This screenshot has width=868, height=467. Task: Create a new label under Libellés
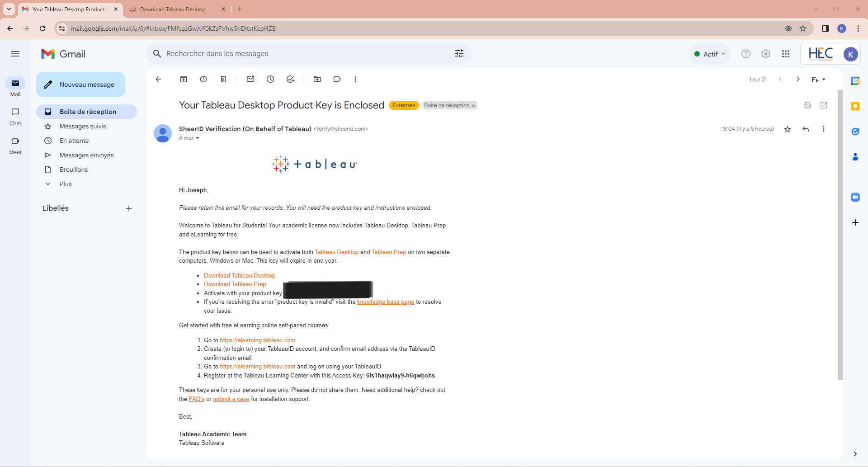point(129,208)
